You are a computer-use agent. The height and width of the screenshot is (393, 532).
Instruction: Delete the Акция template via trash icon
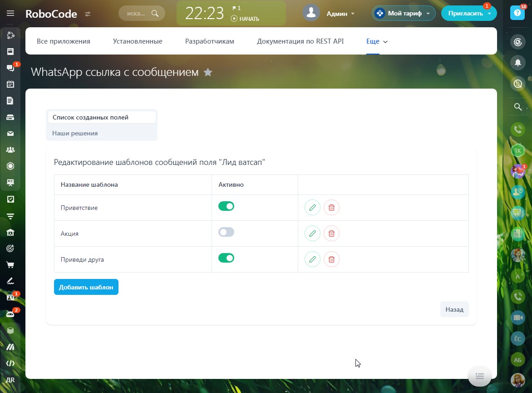(x=331, y=234)
